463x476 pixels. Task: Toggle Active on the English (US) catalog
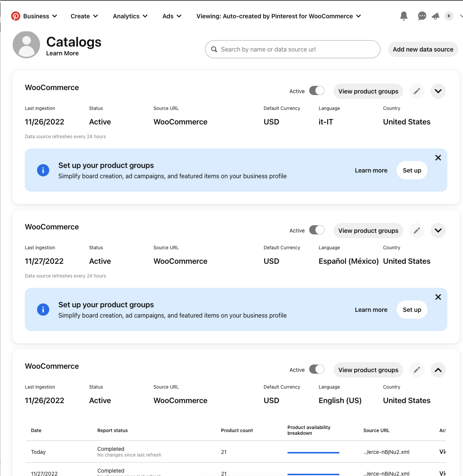pos(317,369)
